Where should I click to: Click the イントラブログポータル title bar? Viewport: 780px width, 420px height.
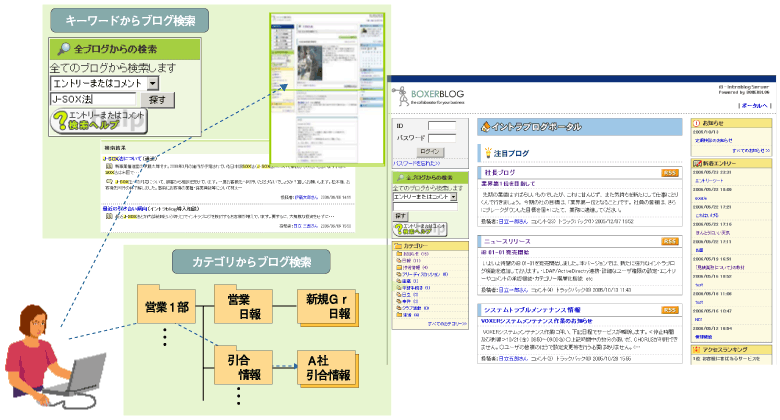[x=580, y=127]
